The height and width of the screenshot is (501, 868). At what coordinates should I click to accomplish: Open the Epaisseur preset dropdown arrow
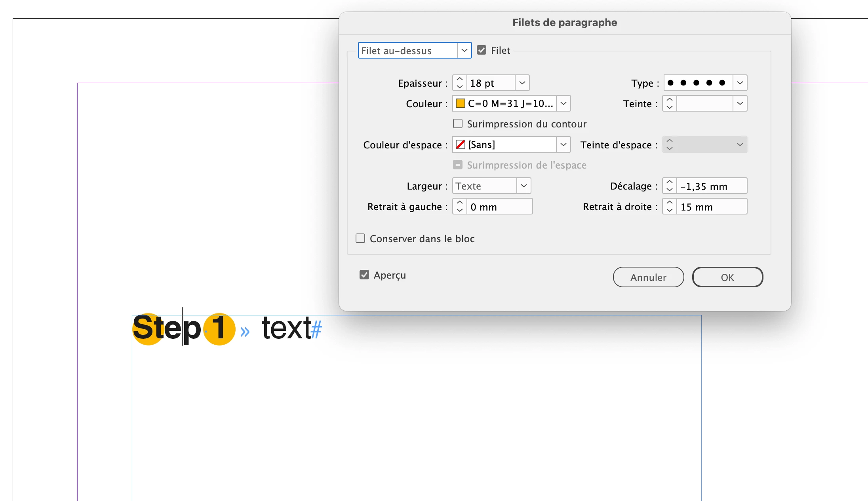click(522, 83)
